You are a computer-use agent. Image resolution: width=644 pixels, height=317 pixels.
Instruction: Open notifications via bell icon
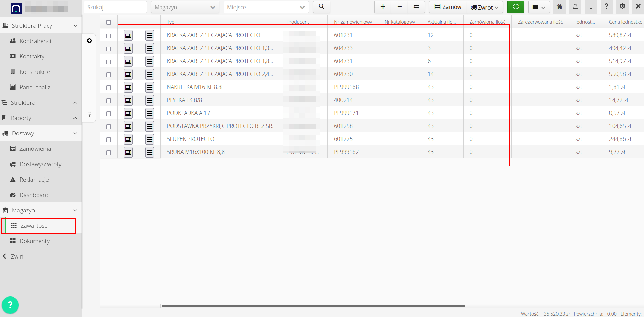(575, 6)
